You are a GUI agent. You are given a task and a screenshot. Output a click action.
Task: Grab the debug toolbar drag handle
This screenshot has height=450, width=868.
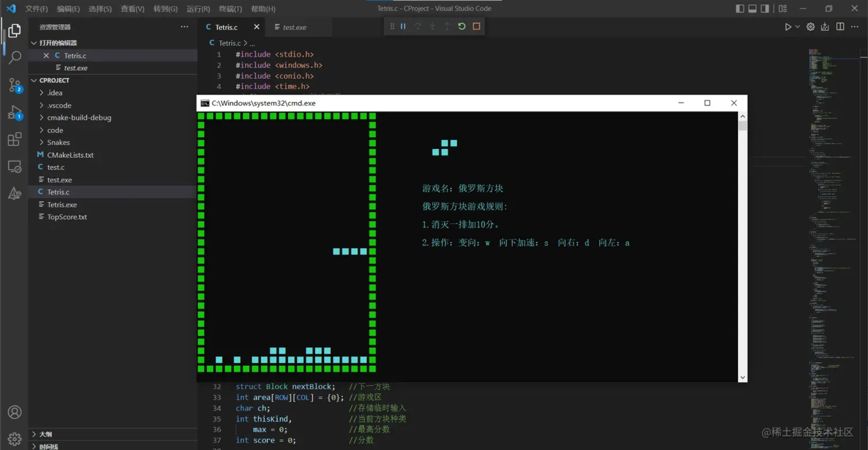(x=392, y=27)
